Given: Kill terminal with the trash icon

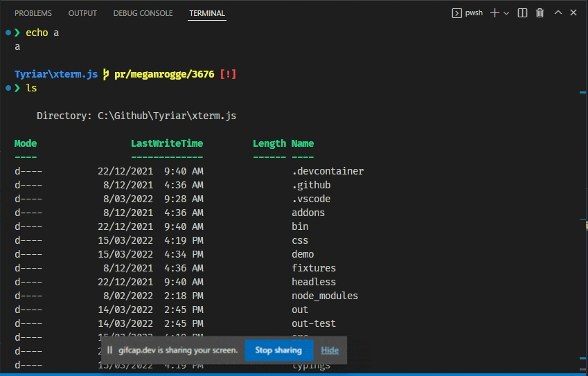Looking at the screenshot, I should (x=540, y=13).
